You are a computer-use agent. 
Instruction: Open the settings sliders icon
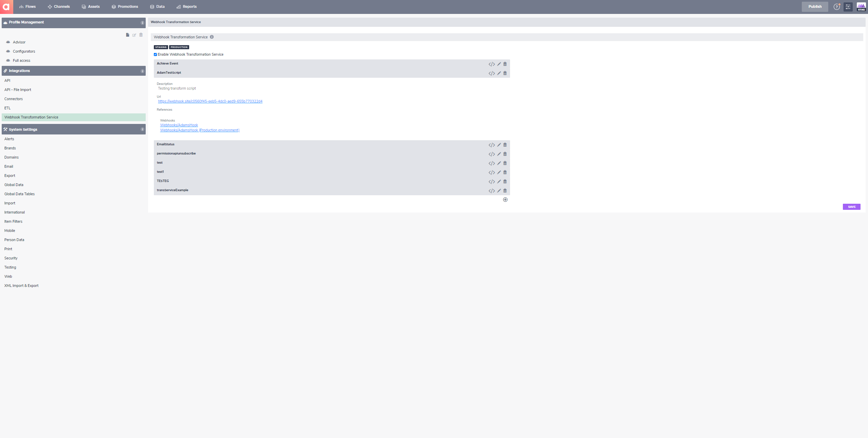coord(848,7)
